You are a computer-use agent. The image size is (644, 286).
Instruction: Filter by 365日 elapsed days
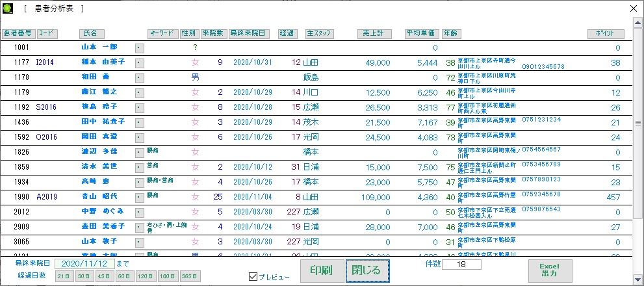[190, 276]
